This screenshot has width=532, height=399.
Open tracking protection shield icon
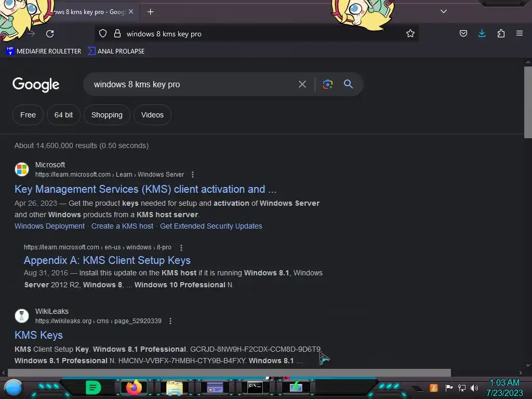(103, 34)
